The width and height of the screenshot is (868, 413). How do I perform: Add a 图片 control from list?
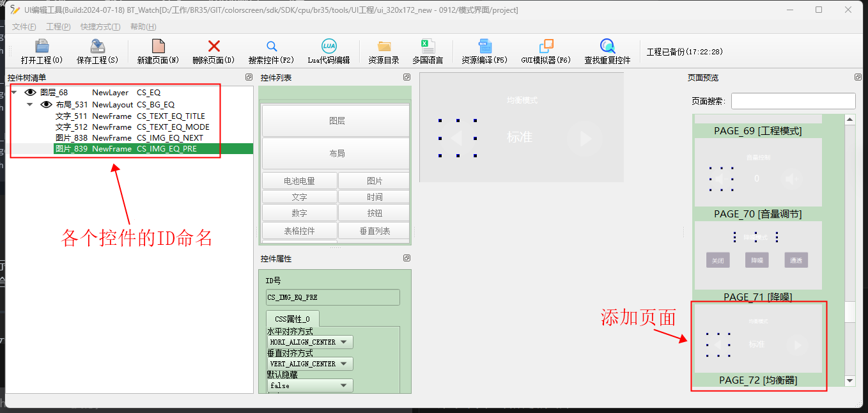pyautogui.click(x=375, y=181)
